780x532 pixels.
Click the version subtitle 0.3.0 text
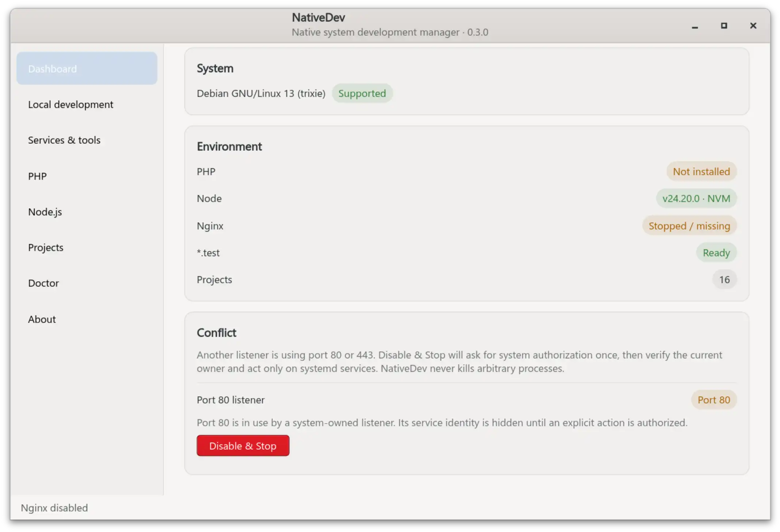pos(478,32)
